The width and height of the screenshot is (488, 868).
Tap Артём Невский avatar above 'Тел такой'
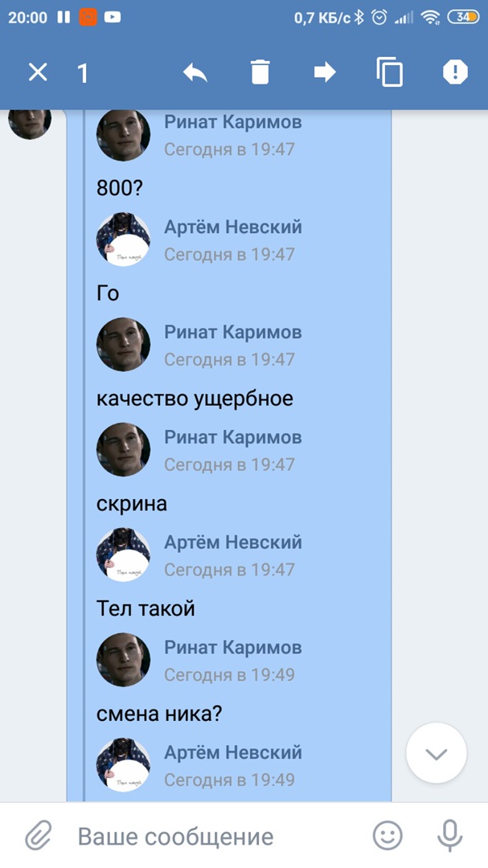click(x=124, y=555)
